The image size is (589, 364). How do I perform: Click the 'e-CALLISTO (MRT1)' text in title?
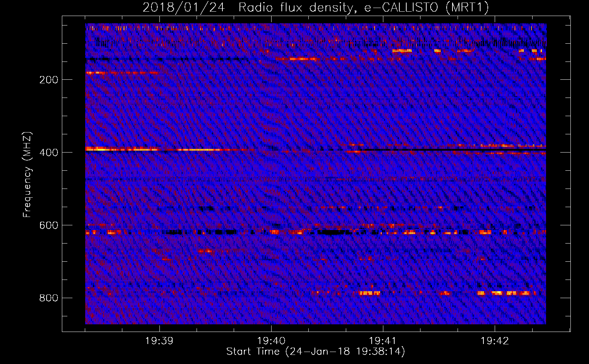point(427,8)
